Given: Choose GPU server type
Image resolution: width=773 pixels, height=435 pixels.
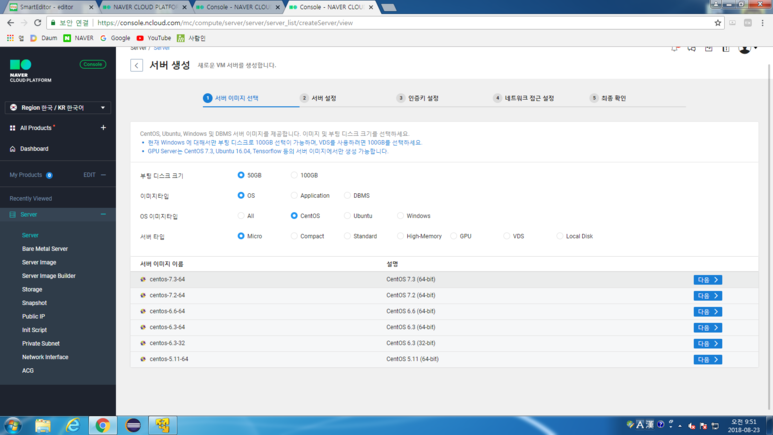Looking at the screenshot, I should 454,236.
